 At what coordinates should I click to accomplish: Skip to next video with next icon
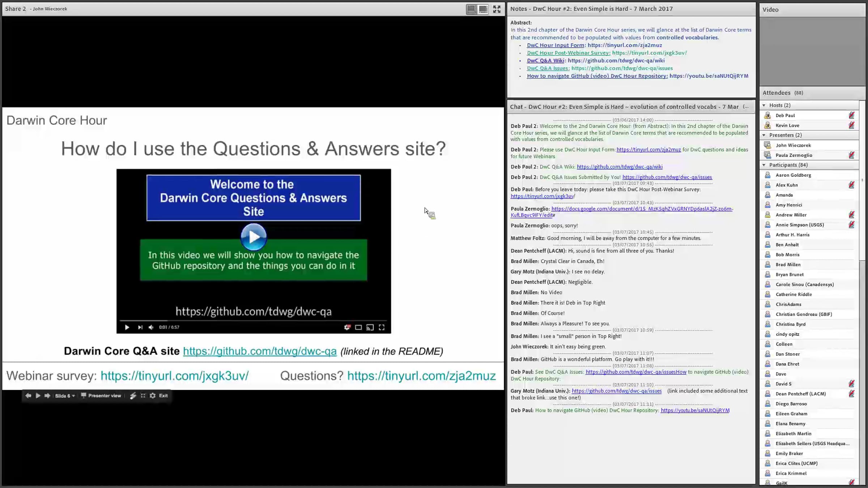coord(140,327)
